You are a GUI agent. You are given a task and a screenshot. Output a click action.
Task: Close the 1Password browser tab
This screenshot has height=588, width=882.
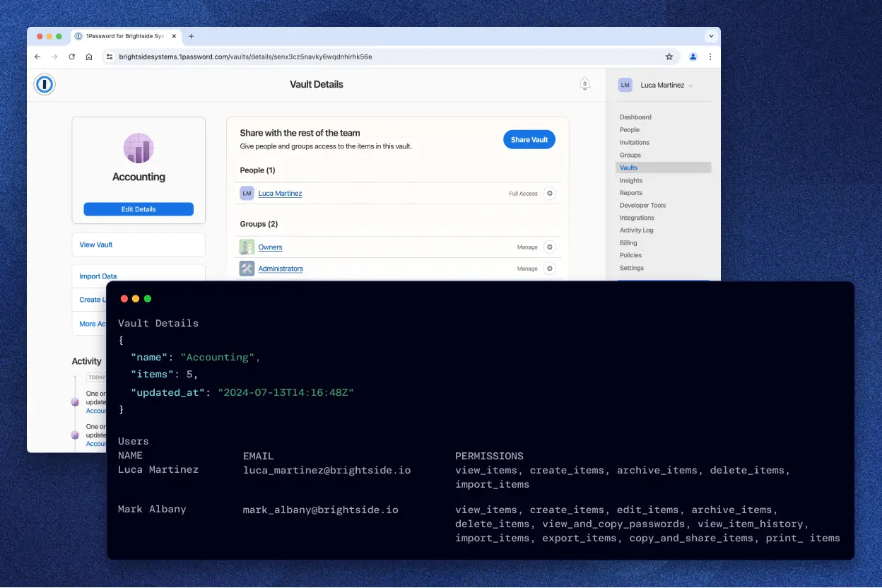point(174,36)
